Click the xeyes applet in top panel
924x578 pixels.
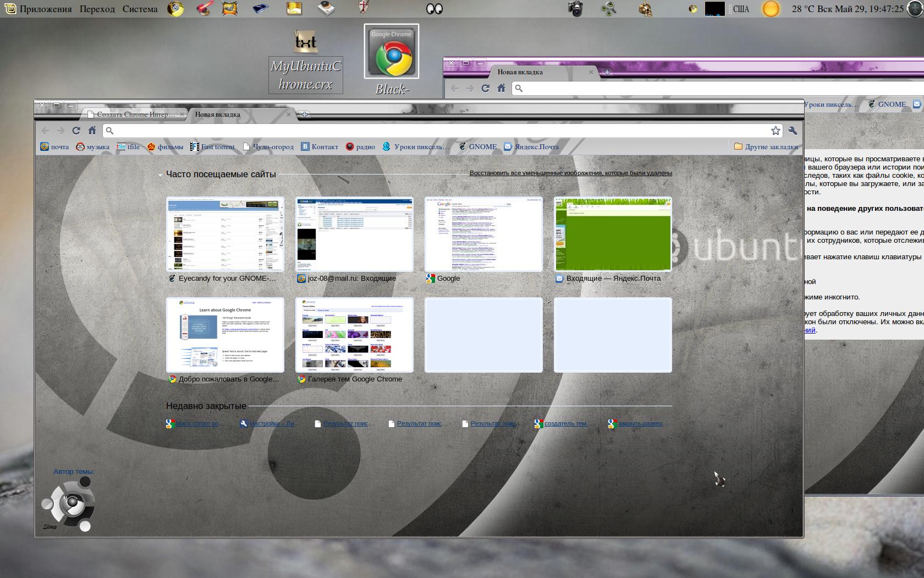coord(435,9)
